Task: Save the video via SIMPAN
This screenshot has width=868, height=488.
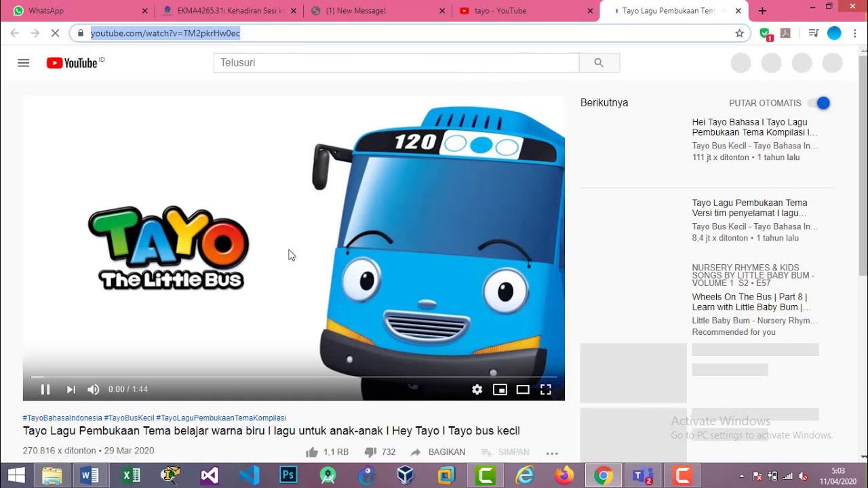Action: (x=505, y=452)
